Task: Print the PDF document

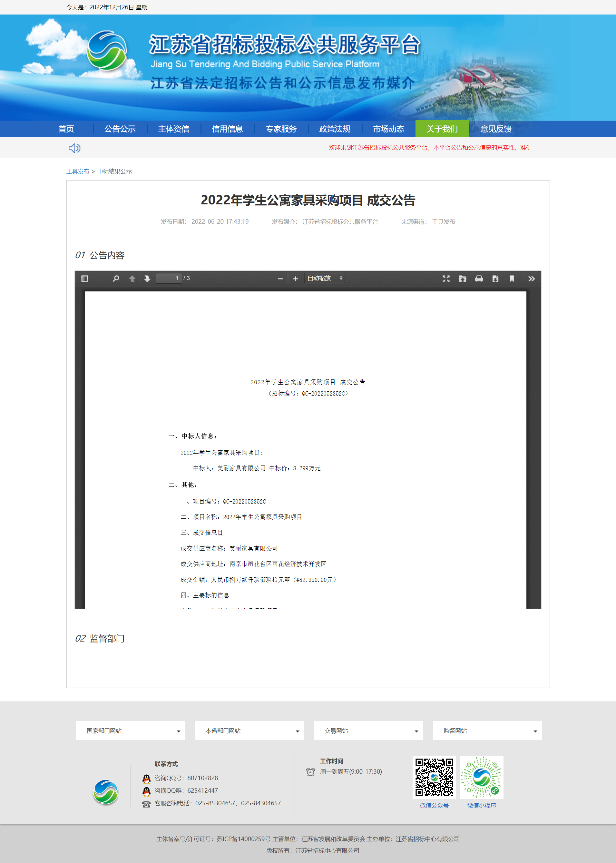Action: click(x=479, y=279)
